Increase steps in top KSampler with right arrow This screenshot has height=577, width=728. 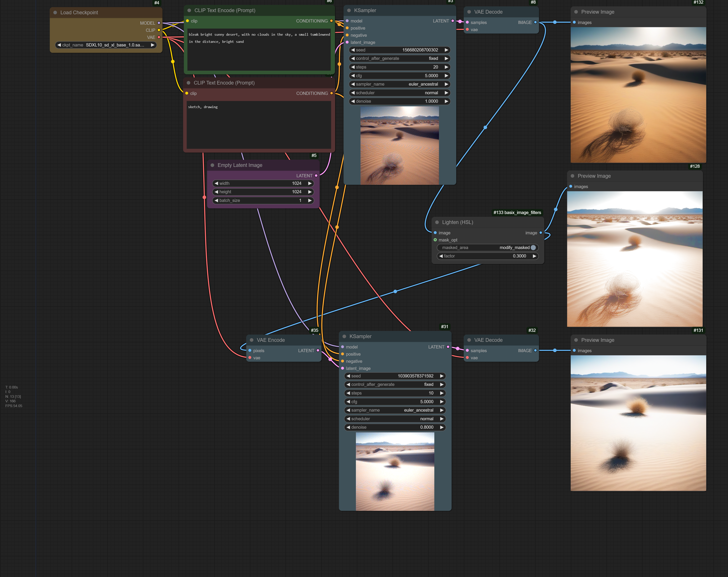[446, 67]
